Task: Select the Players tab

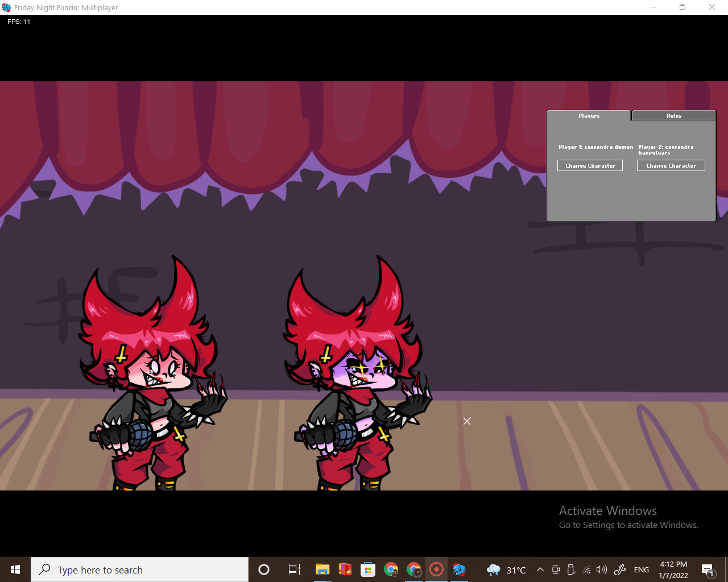Action: 589,115
